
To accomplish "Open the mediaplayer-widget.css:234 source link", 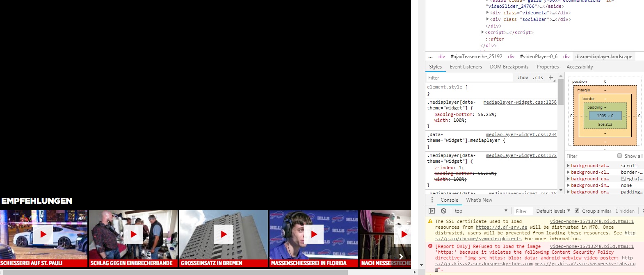I will (x=521, y=134).
